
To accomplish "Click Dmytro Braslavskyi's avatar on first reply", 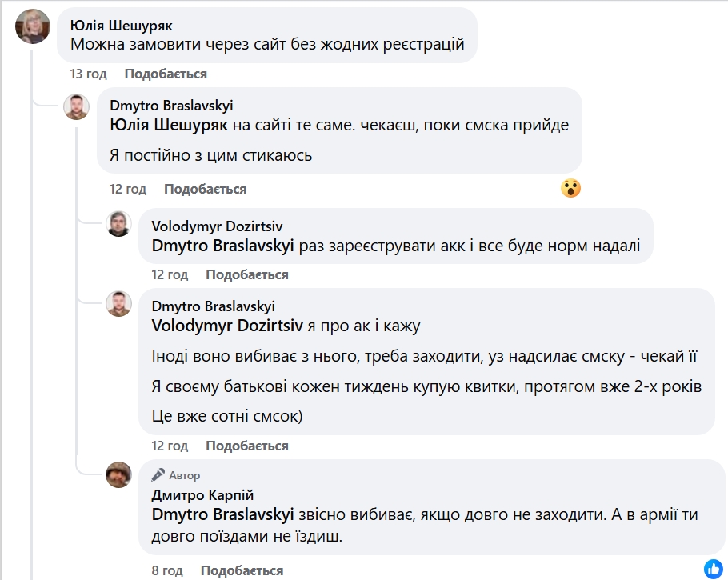I will point(76,106).
